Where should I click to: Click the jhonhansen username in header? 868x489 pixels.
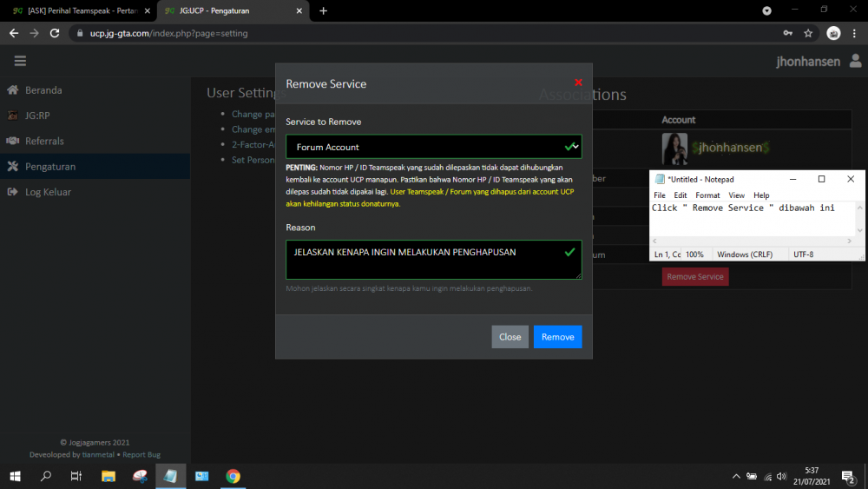point(807,62)
